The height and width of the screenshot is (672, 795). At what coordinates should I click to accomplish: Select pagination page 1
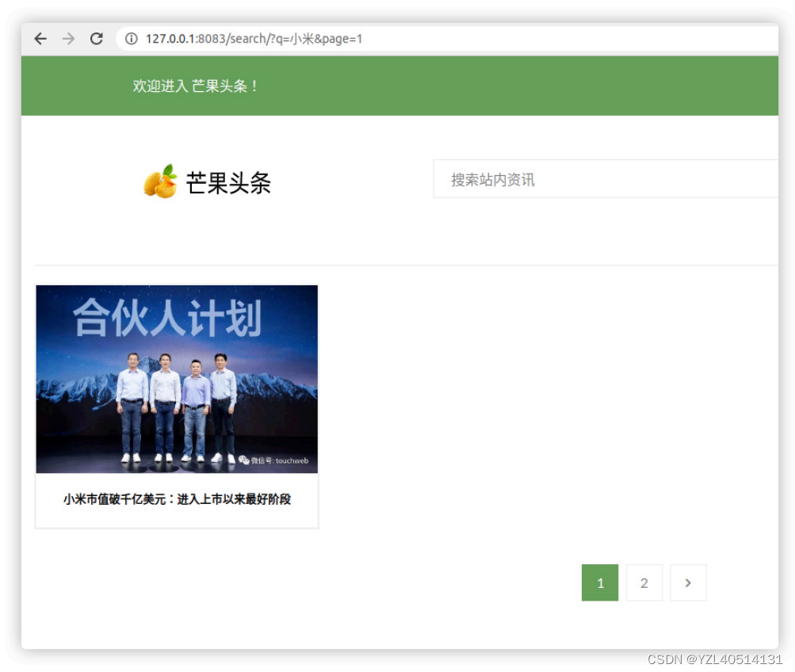point(600,582)
